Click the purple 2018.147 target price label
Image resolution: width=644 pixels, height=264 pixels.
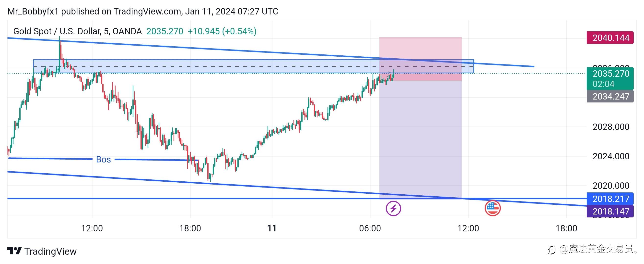click(610, 211)
